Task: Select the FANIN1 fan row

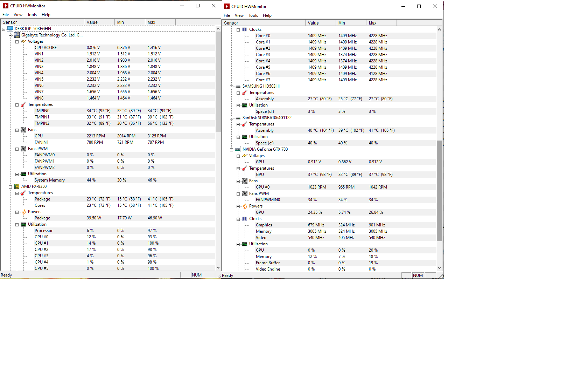Action: [108, 142]
